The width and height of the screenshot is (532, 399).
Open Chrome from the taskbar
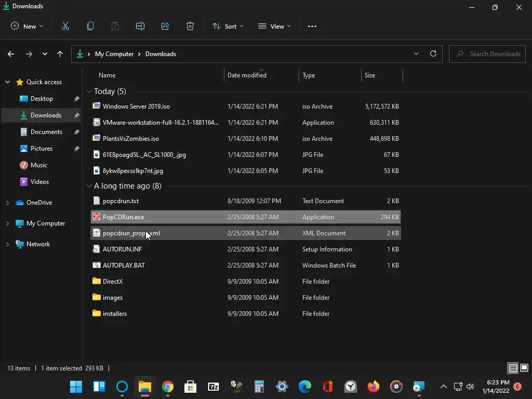point(168,387)
